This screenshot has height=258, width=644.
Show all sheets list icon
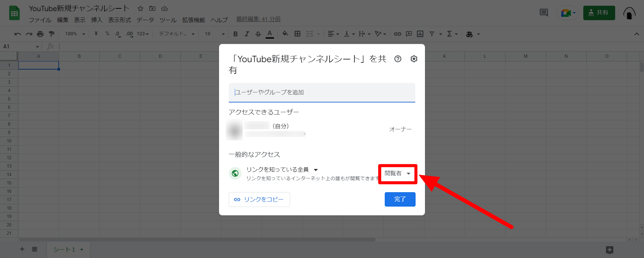(35, 249)
